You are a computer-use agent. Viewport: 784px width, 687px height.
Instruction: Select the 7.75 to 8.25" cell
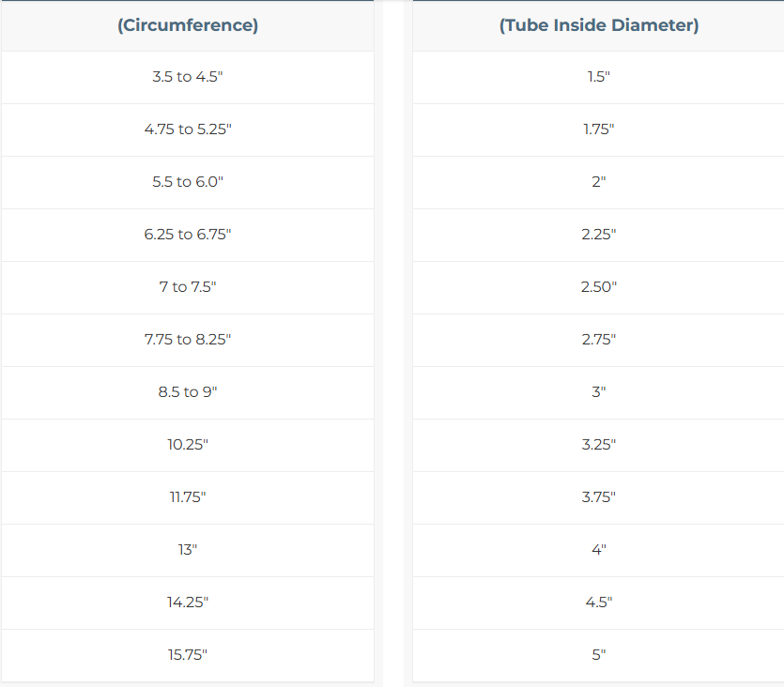pos(188,340)
